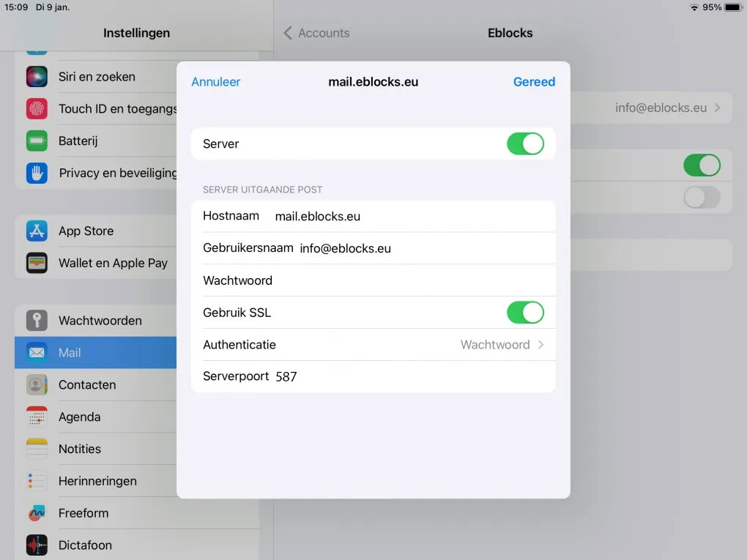Expand the info@eblocks.eu account row
Screen dimensions: 747x560
[x=666, y=108]
